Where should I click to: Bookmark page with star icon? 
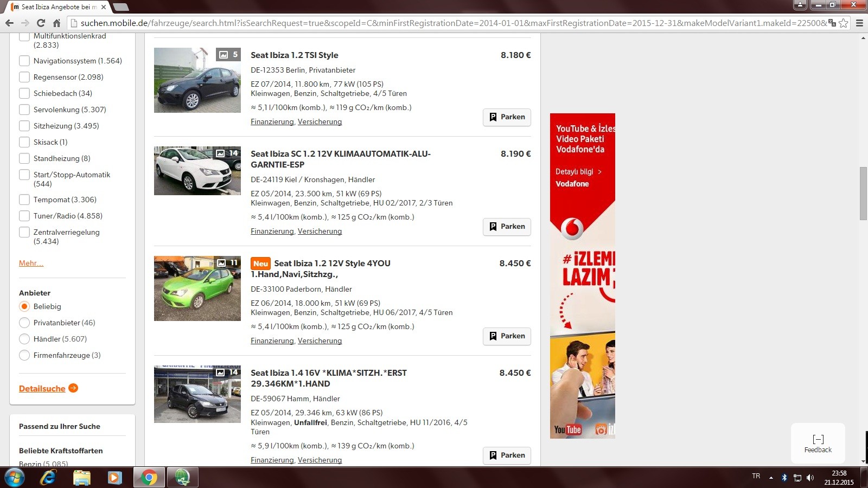coord(843,23)
